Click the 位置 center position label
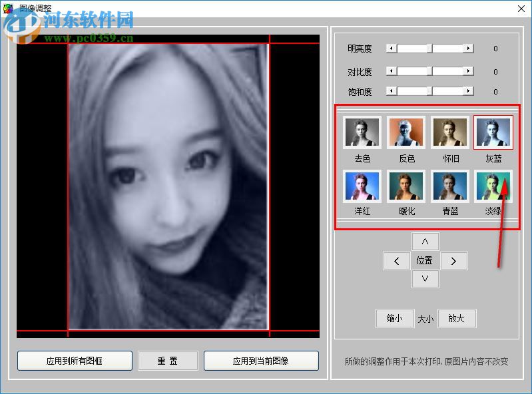 pos(425,260)
